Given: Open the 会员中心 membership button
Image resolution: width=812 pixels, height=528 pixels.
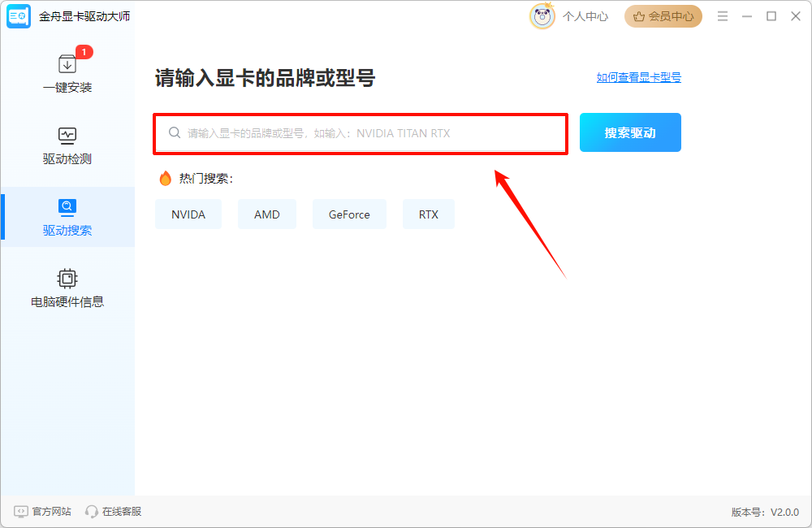Looking at the screenshot, I should [x=663, y=15].
